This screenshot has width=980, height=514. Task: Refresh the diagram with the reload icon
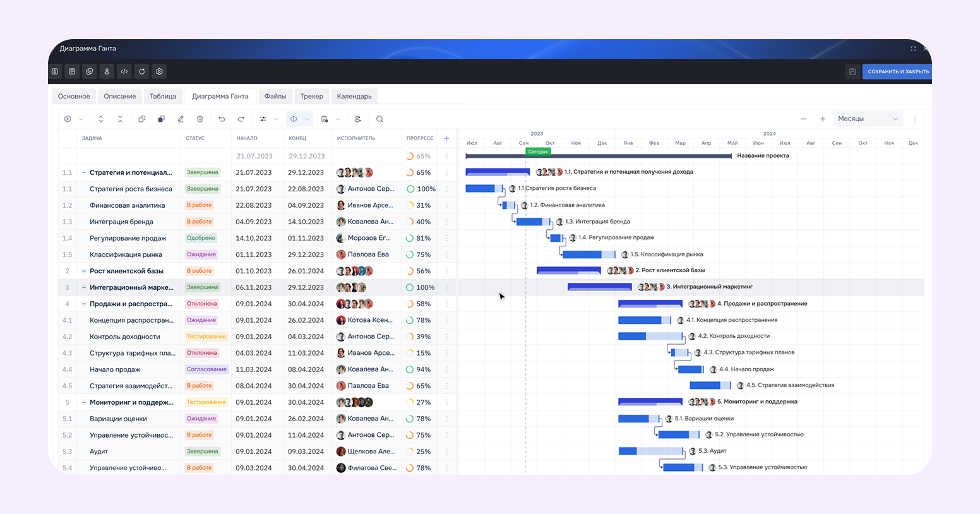click(x=141, y=71)
